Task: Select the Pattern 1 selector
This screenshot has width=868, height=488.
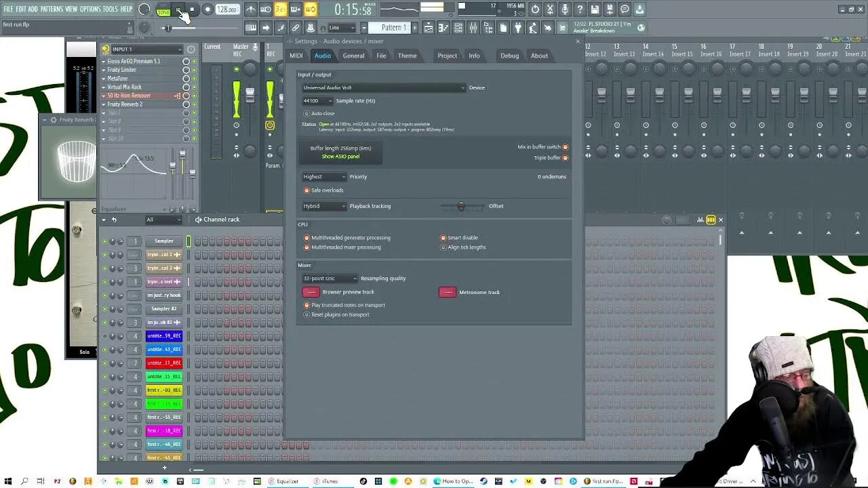Action: [393, 28]
